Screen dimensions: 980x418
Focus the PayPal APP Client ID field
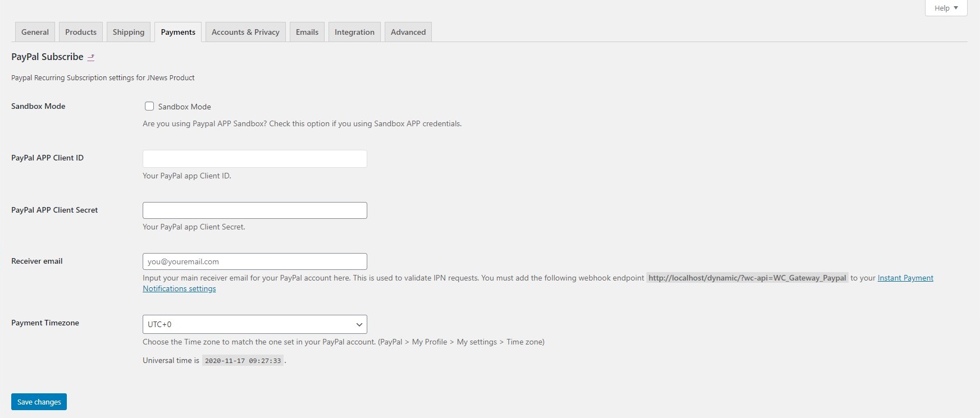tap(254, 159)
